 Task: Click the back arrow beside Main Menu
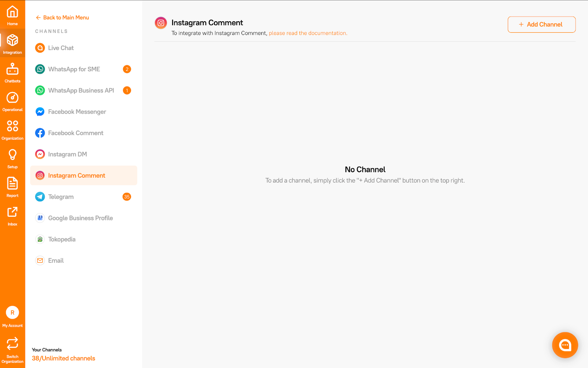[38, 18]
